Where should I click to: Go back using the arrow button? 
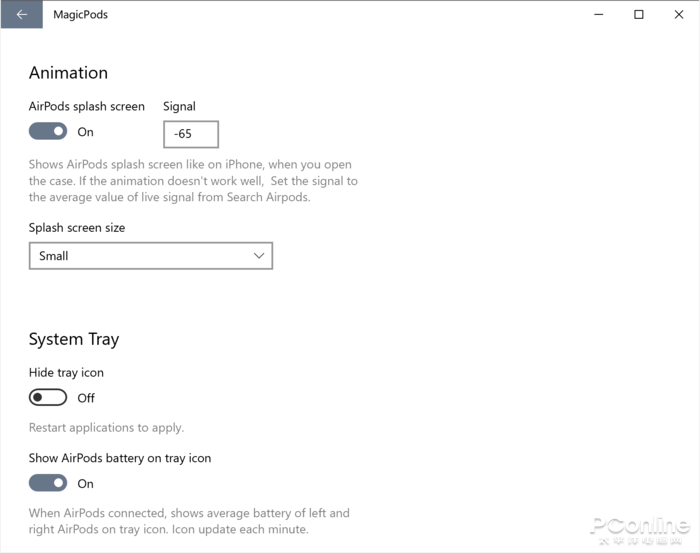[21, 15]
